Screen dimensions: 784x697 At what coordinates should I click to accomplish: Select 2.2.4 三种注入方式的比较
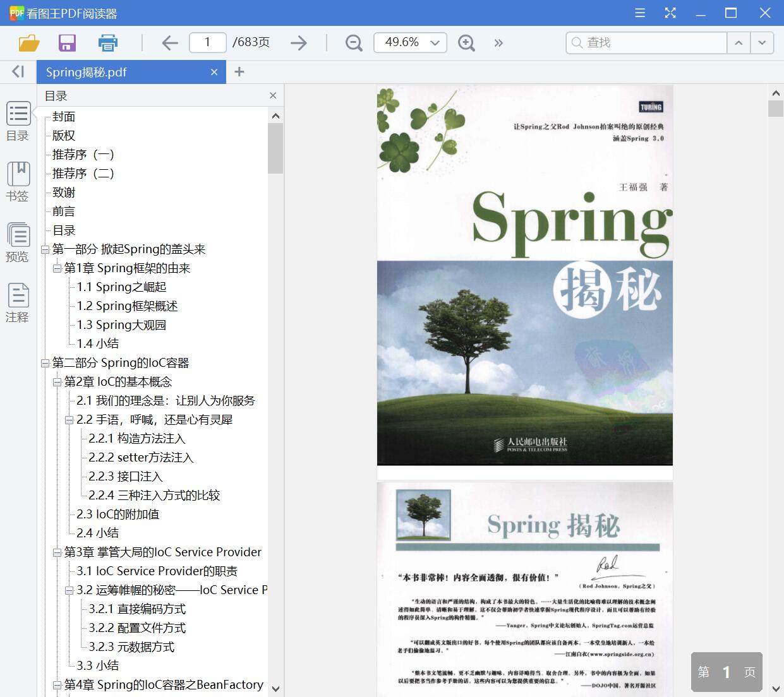pyautogui.click(x=154, y=496)
